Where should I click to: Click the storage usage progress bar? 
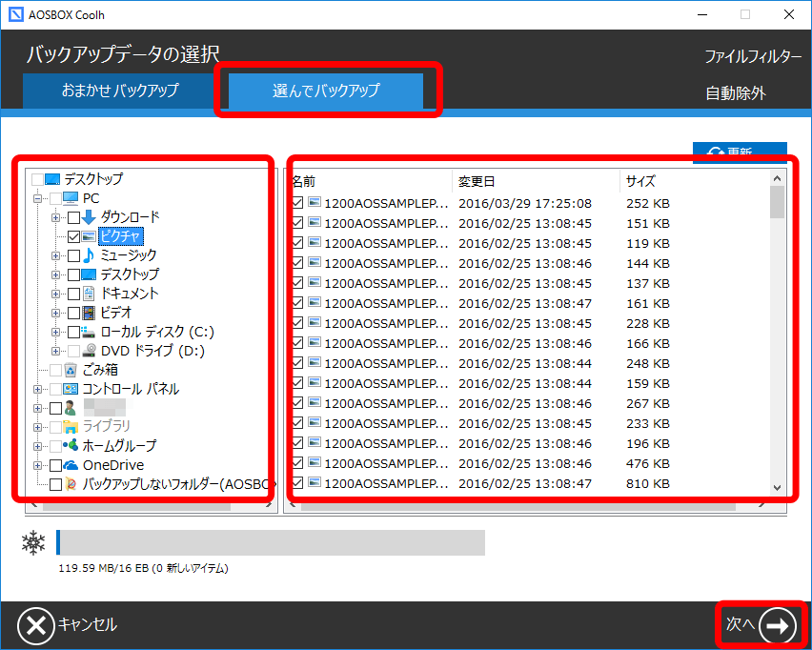pos(271,543)
